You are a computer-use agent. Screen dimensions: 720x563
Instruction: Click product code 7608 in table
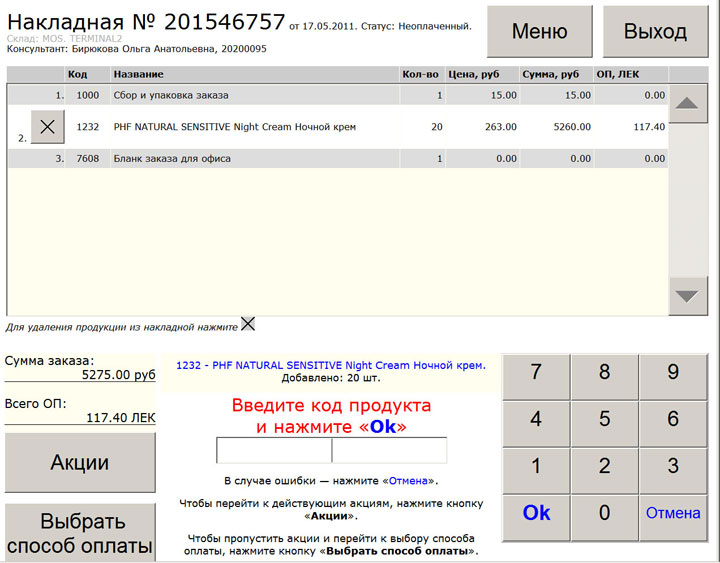tap(88, 158)
